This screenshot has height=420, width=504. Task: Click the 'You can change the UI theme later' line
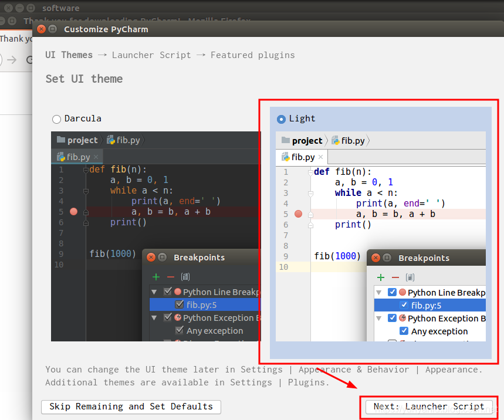point(264,370)
